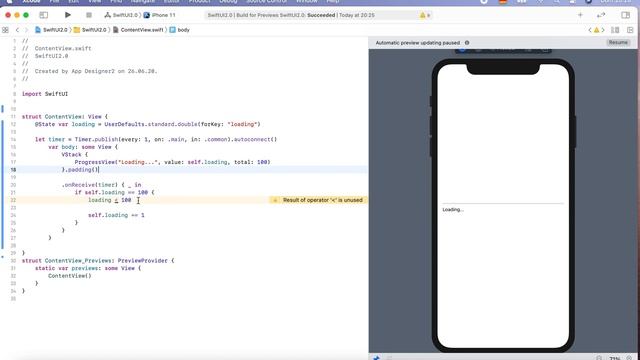Place cursor after '}.padding()'

tap(99, 170)
